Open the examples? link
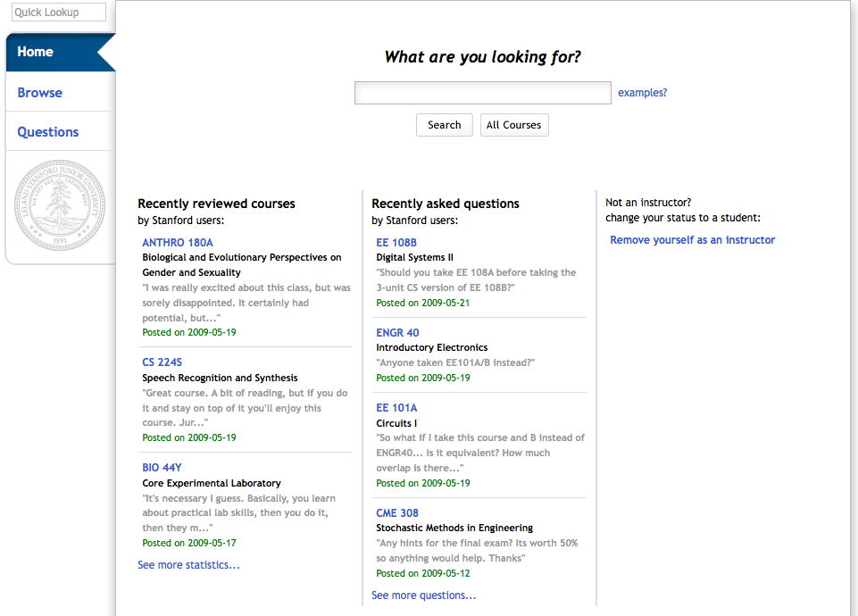This screenshot has height=616, width=858. tap(643, 93)
